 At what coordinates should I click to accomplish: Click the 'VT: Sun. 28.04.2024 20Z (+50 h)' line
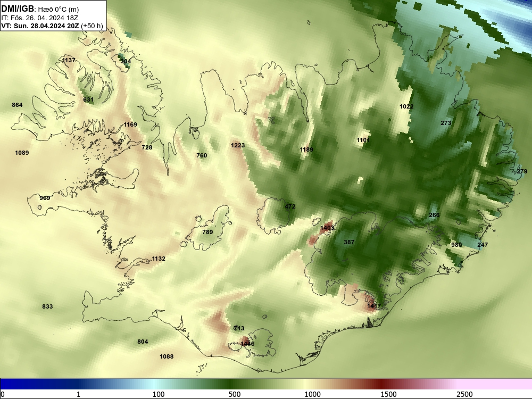pos(52,26)
